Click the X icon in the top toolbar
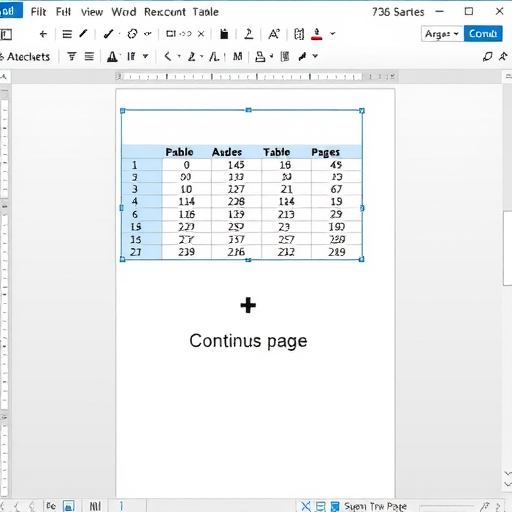 (201, 34)
